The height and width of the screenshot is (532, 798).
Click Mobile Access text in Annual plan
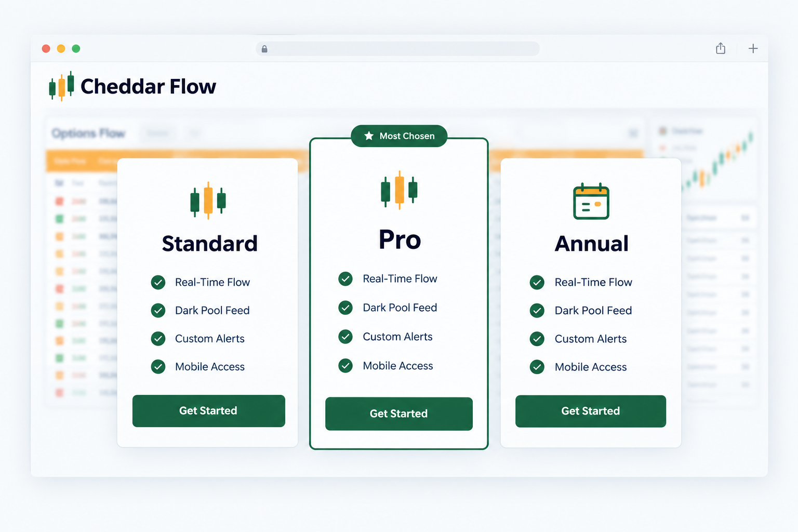(591, 367)
